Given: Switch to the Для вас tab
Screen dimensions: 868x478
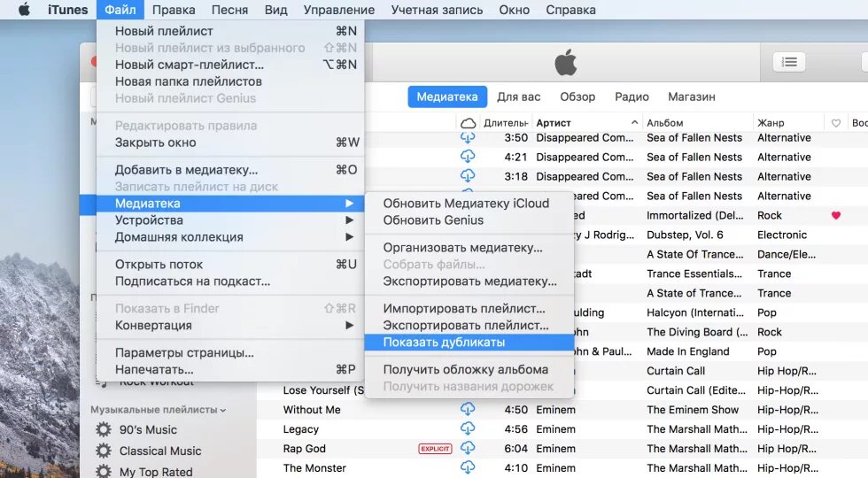Looking at the screenshot, I should pyautogui.click(x=519, y=96).
